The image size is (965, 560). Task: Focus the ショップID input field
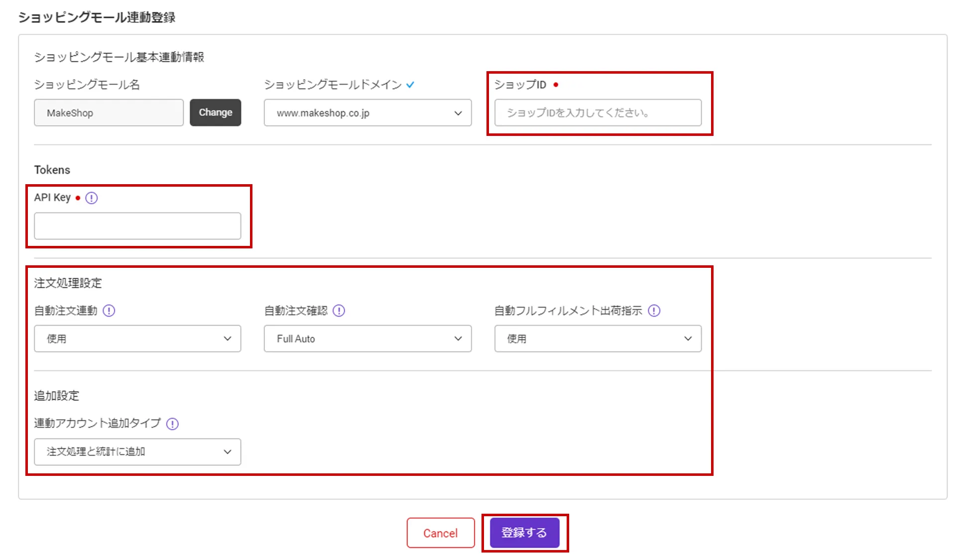tap(598, 113)
